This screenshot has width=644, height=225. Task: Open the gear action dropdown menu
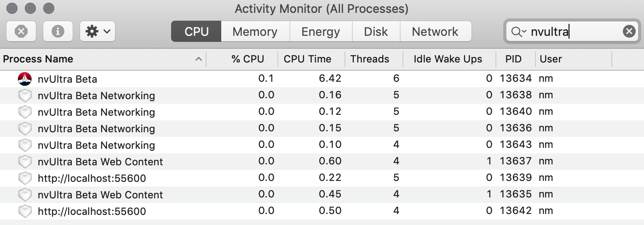98,31
